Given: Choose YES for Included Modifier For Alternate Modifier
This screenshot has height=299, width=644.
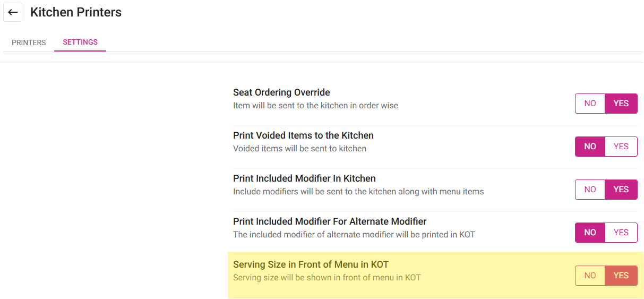Looking at the screenshot, I should tap(621, 233).
